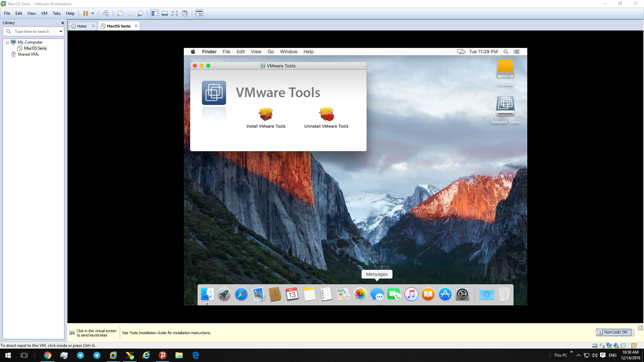Switch to the Home tab
This screenshot has width=644, height=362.
82,26
